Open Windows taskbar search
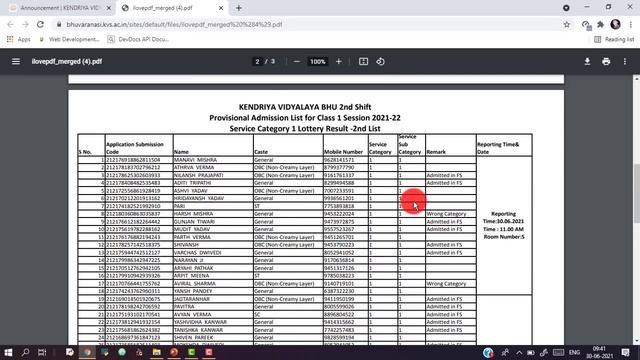This screenshot has height=360, width=640. [25, 352]
